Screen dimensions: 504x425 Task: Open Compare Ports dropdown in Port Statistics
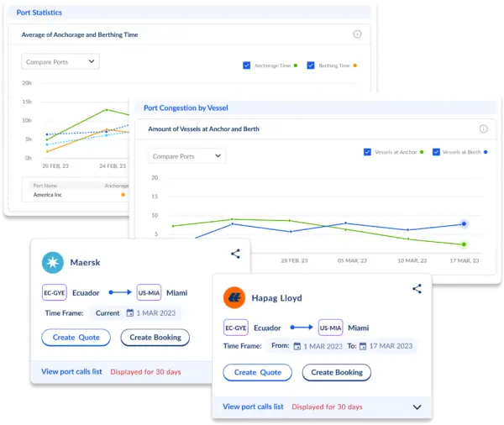pos(60,61)
